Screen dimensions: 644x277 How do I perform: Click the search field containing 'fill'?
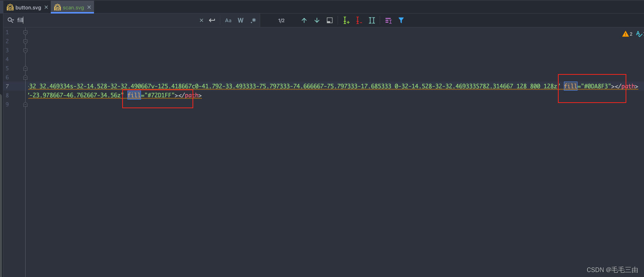tap(105, 20)
